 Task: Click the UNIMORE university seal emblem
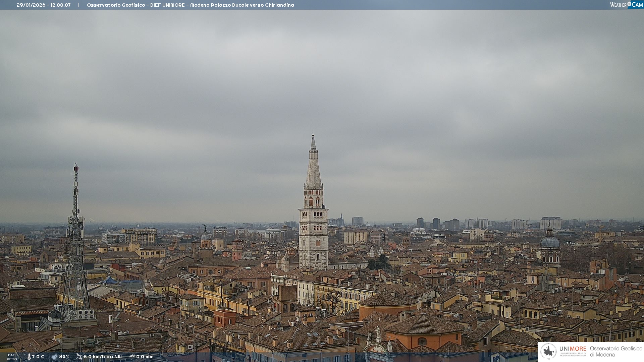pyautogui.click(x=549, y=351)
